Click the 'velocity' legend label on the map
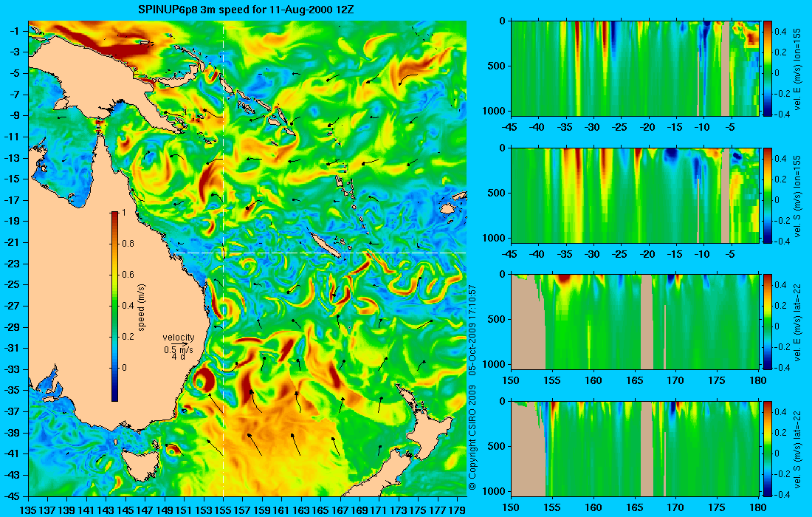Viewport: 812px width, 517px height. click(x=178, y=338)
